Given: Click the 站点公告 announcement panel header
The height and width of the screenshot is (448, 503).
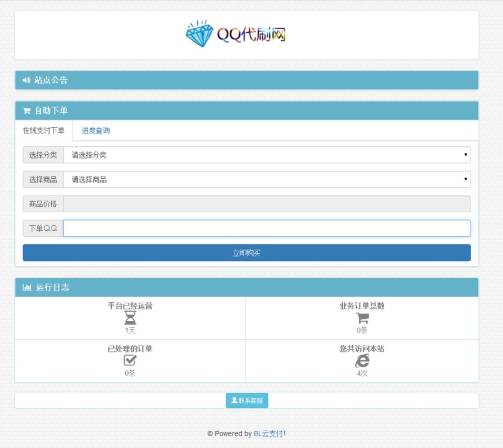Looking at the screenshot, I should tap(51, 80).
